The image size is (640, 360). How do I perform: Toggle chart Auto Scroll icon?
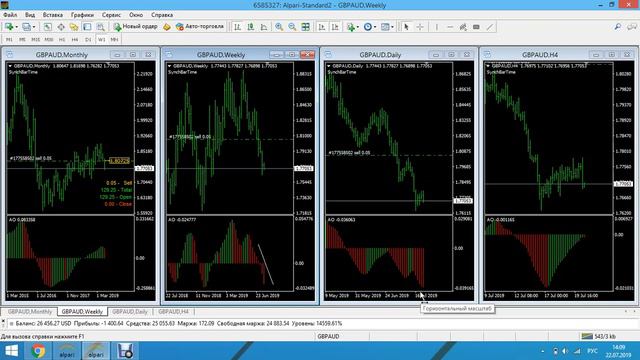click(x=322, y=27)
